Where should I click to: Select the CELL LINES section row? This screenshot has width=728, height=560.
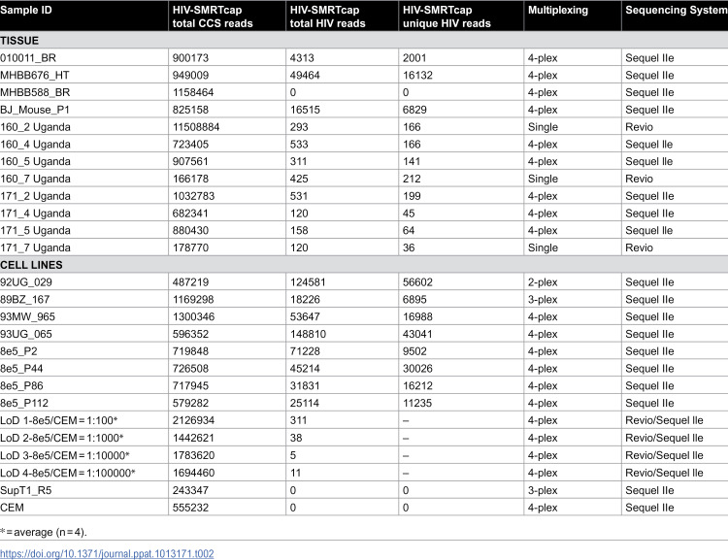[364, 265]
